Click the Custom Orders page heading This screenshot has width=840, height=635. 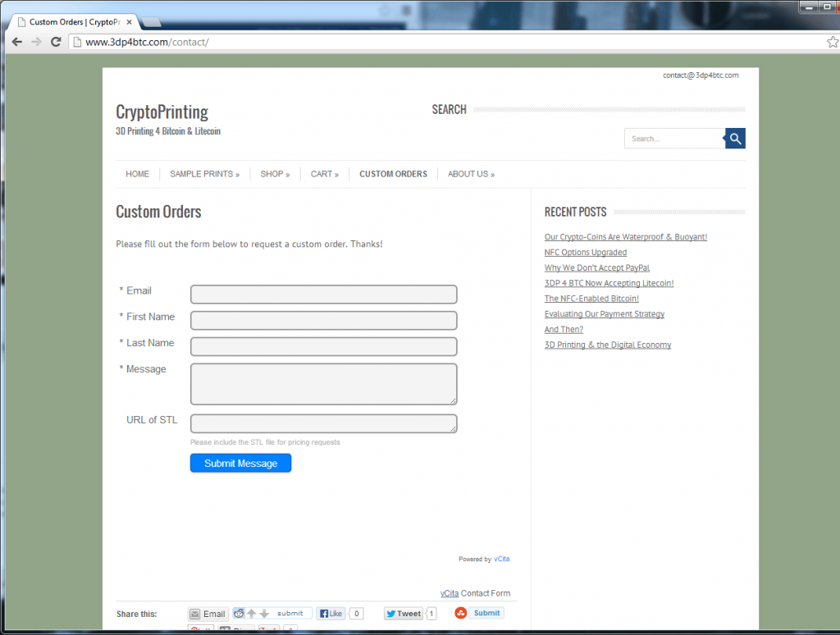coord(158,212)
